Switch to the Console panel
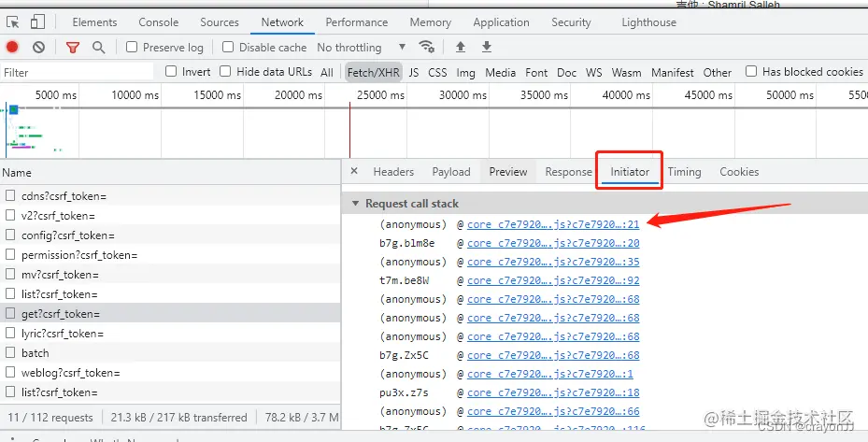This screenshot has width=868, height=442. coord(158,22)
